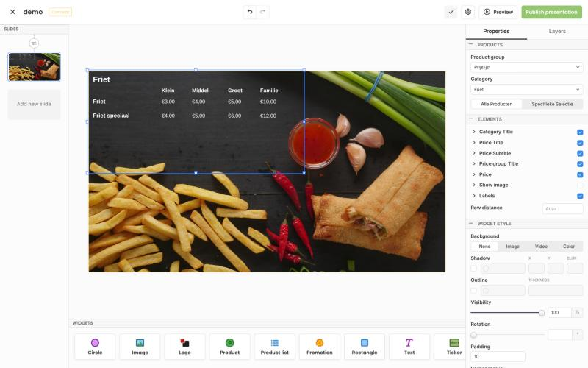Screen dimensions: 588x368
Task: Click the slide transition icon above thumbnail
Action: pyautogui.click(x=34, y=43)
